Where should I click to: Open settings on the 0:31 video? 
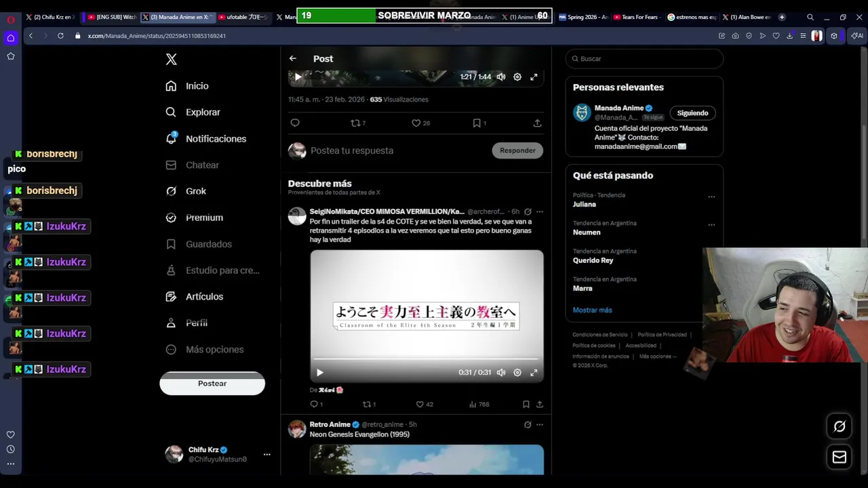click(x=517, y=372)
